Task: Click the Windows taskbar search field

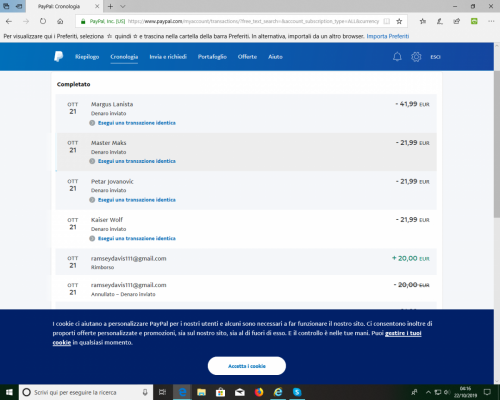Action: tap(86, 392)
